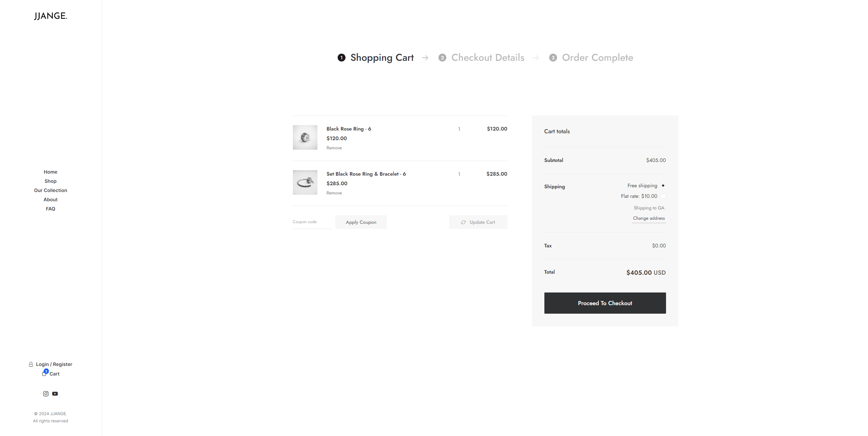The height and width of the screenshot is (436, 868).
Task: Select Free shipping radio option
Action: click(x=663, y=186)
